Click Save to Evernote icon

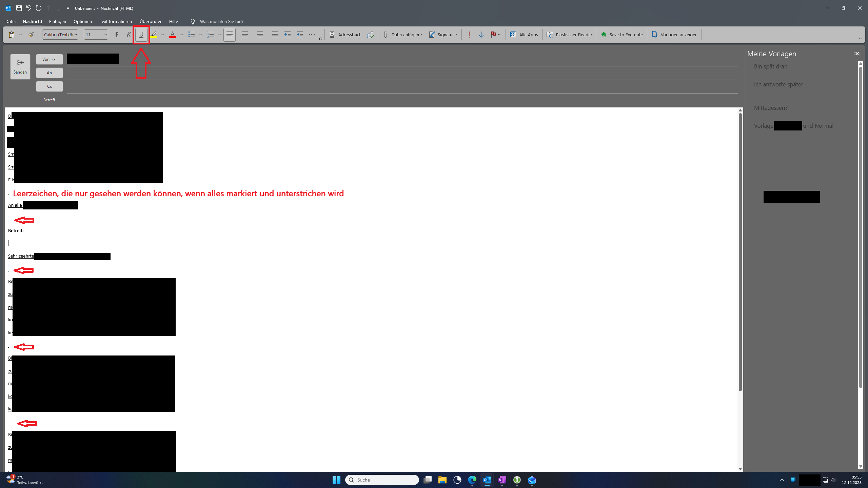click(x=604, y=35)
